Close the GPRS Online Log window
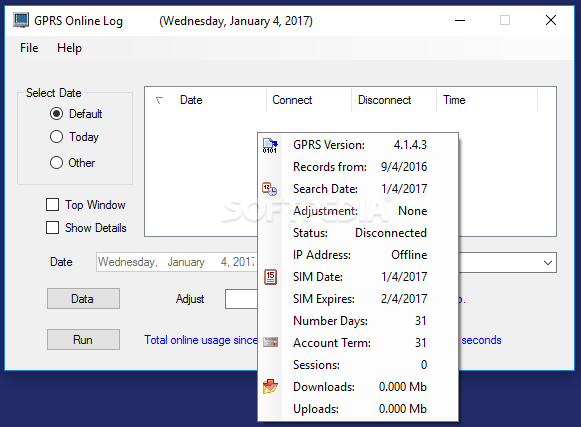Image resolution: width=581 pixels, height=427 pixels. [551, 20]
